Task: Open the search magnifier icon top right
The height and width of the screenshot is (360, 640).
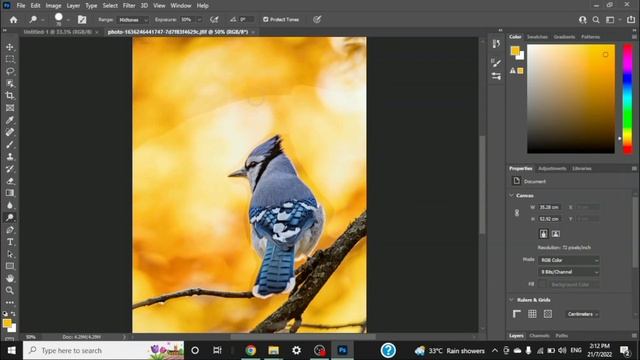Action: tap(596, 20)
